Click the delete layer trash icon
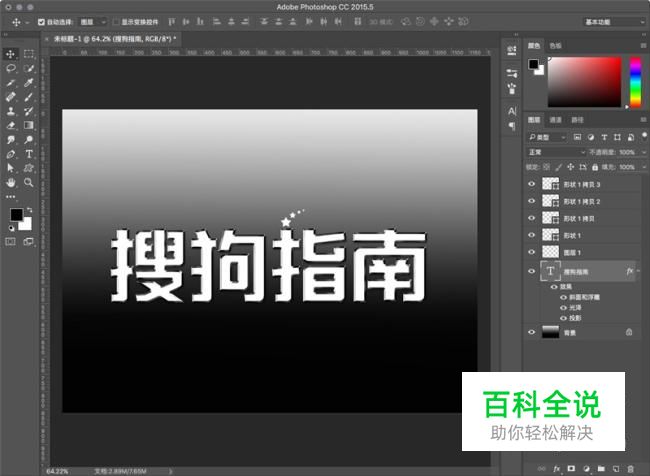The height and width of the screenshot is (476, 650). point(631,469)
